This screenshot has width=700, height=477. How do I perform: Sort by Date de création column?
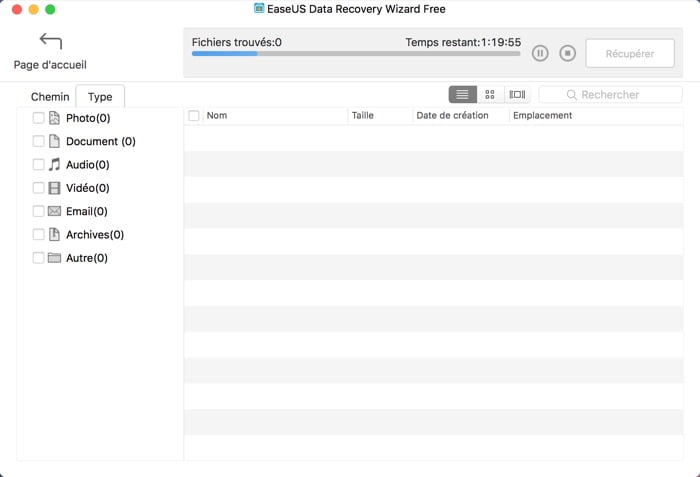tap(461, 116)
